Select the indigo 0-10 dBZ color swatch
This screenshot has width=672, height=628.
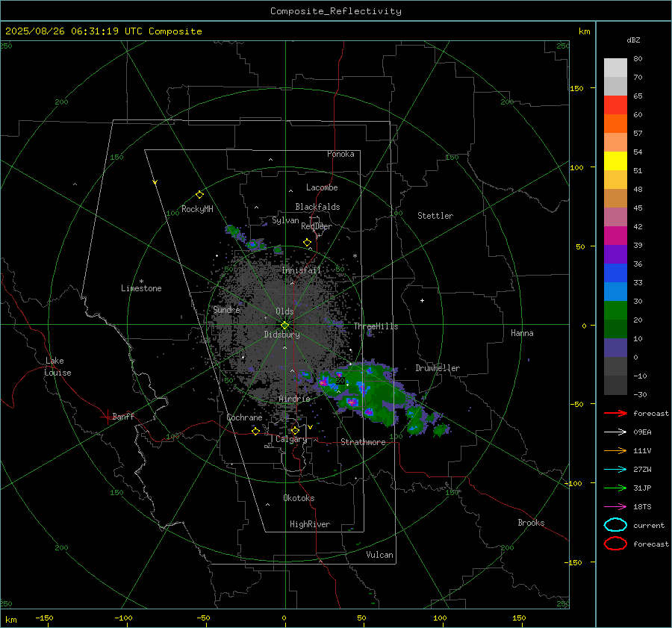pos(615,348)
